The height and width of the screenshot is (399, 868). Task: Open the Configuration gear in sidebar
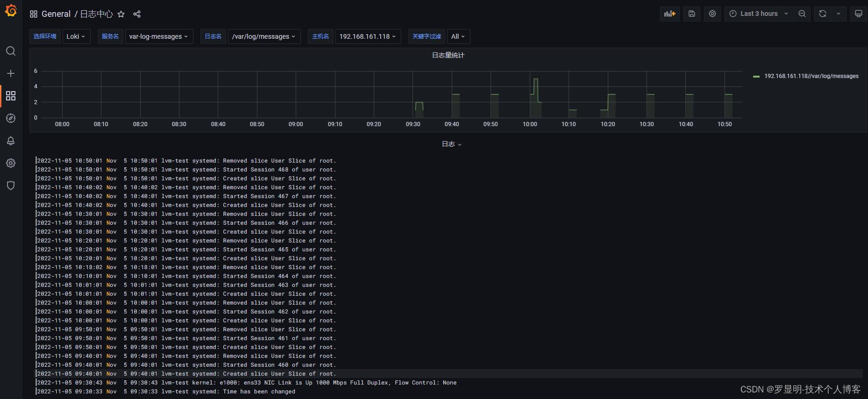[11, 163]
